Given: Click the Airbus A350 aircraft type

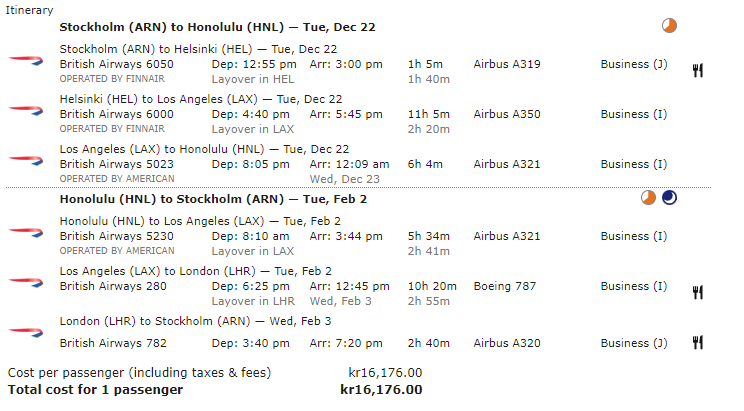Looking at the screenshot, I should 507,114.
